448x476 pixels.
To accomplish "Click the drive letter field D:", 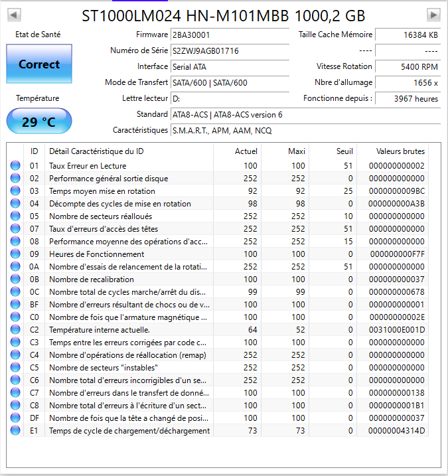I will point(230,98).
